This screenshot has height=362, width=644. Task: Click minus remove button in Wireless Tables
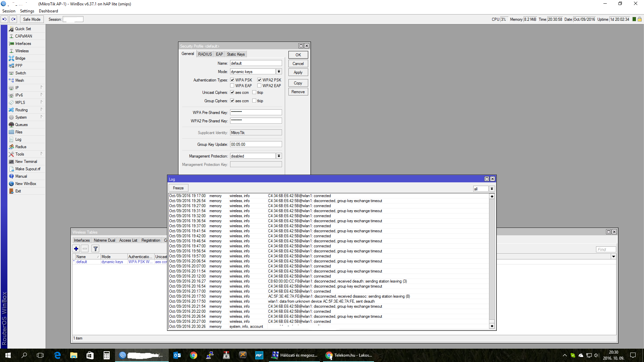click(85, 249)
